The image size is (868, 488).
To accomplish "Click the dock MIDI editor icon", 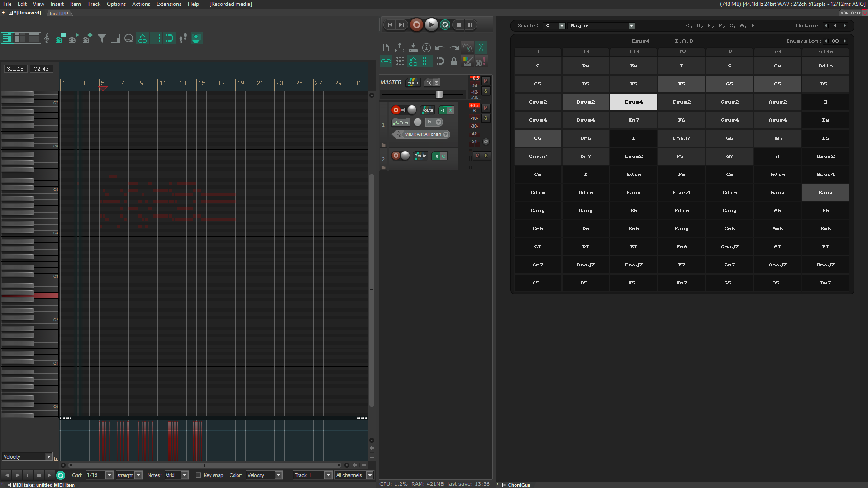I will [x=197, y=38].
